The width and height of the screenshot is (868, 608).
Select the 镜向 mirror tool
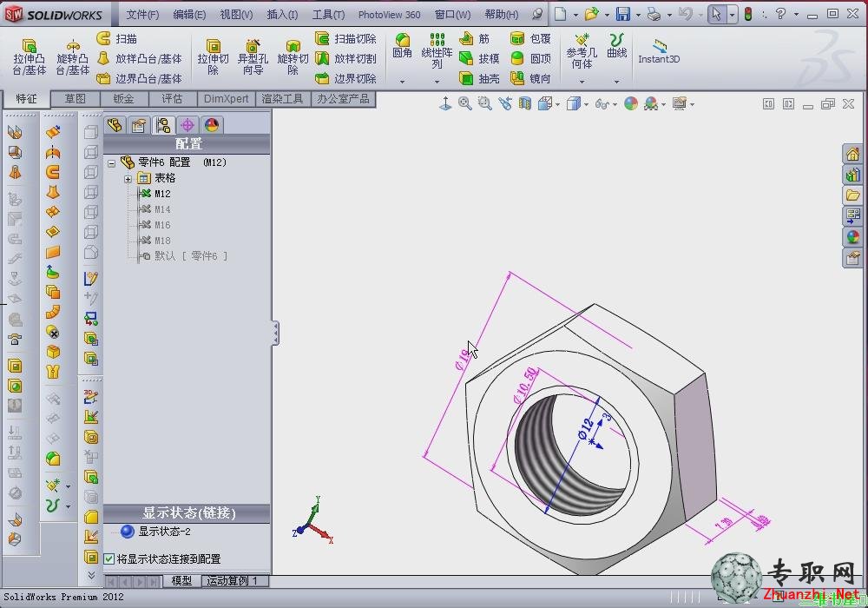click(x=530, y=79)
